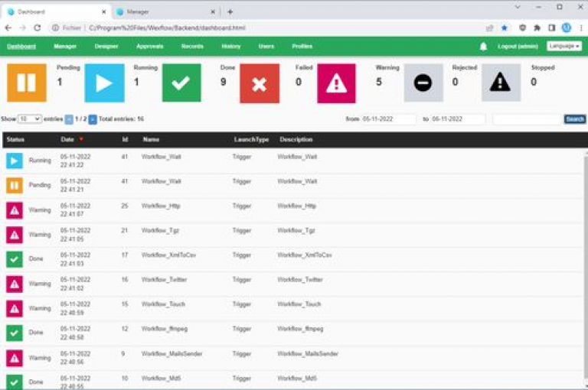
Task: Select Workflow_Twitter name cell
Action: click(164, 279)
